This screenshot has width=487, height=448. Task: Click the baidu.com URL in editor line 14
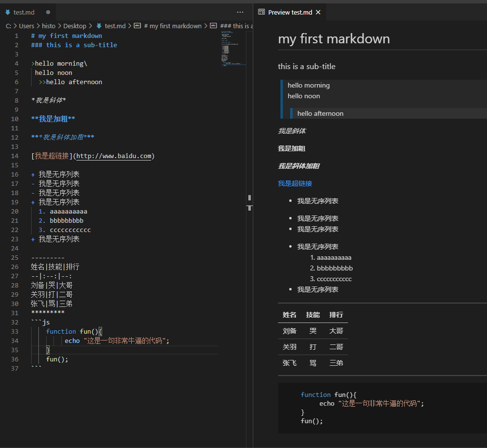(114, 156)
